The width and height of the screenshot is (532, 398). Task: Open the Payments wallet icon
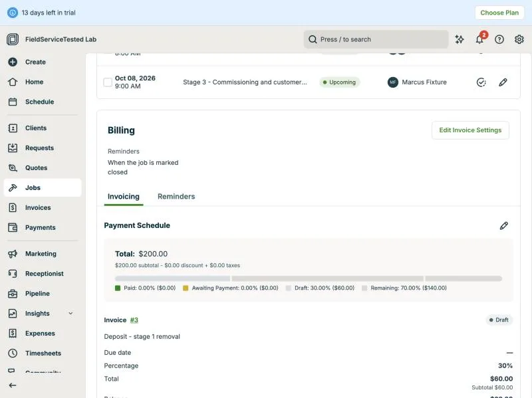pos(13,227)
